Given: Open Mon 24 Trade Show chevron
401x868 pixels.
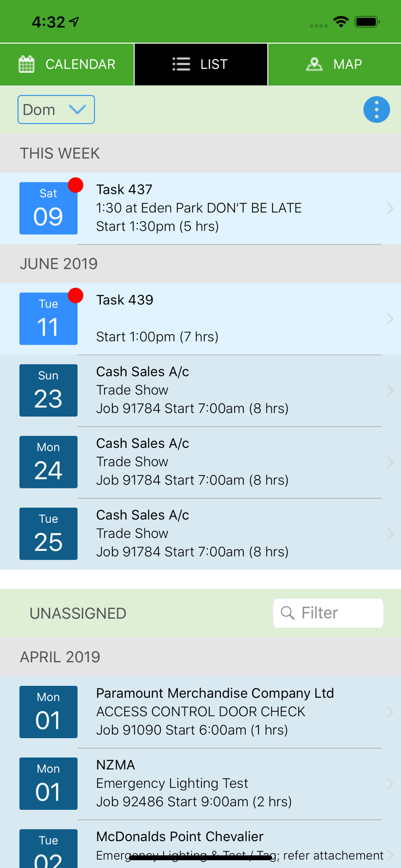Looking at the screenshot, I should pyautogui.click(x=390, y=462).
